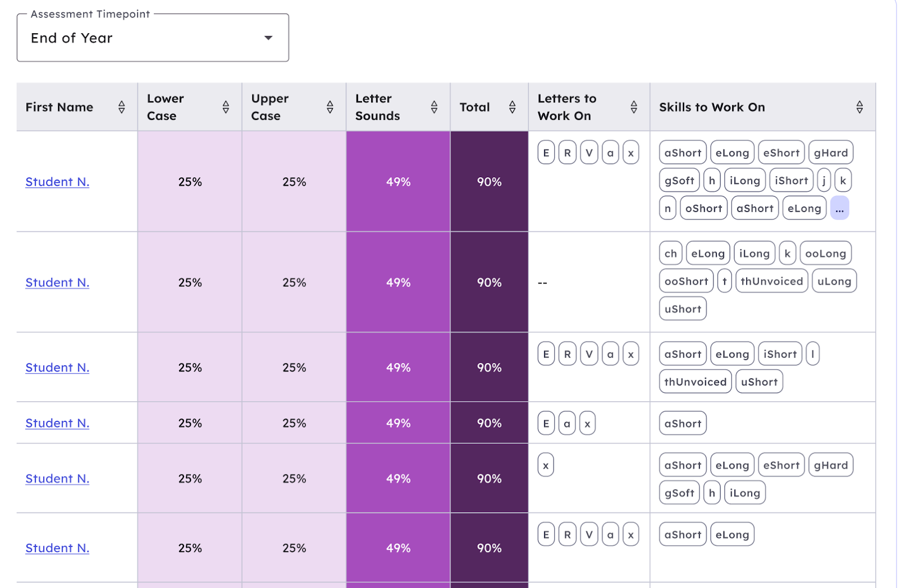
Task: Open Student N. link with no letters listed
Action: click(57, 282)
